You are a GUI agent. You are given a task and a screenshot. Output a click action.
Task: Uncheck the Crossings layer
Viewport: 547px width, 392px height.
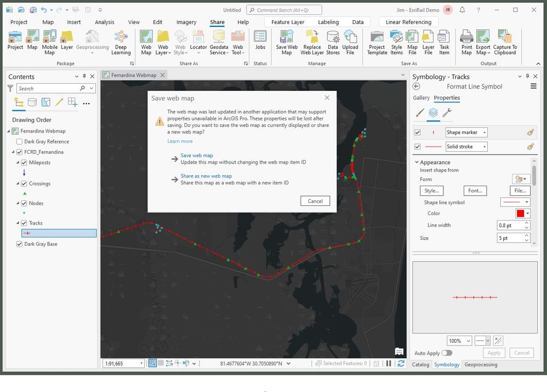pyautogui.click(x=24, y=183)
